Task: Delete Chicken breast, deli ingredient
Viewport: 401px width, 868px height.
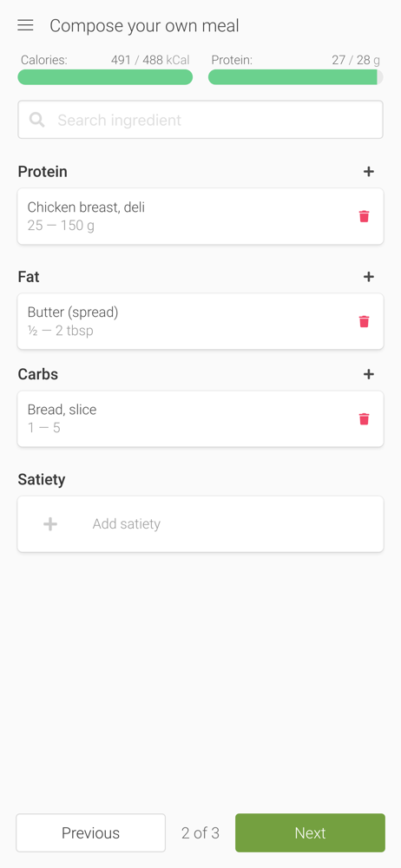Action: click(364, 216)
